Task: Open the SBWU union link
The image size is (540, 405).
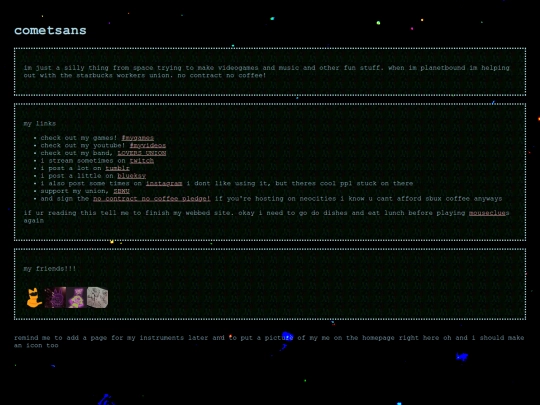Action: (x=122, y=191)
